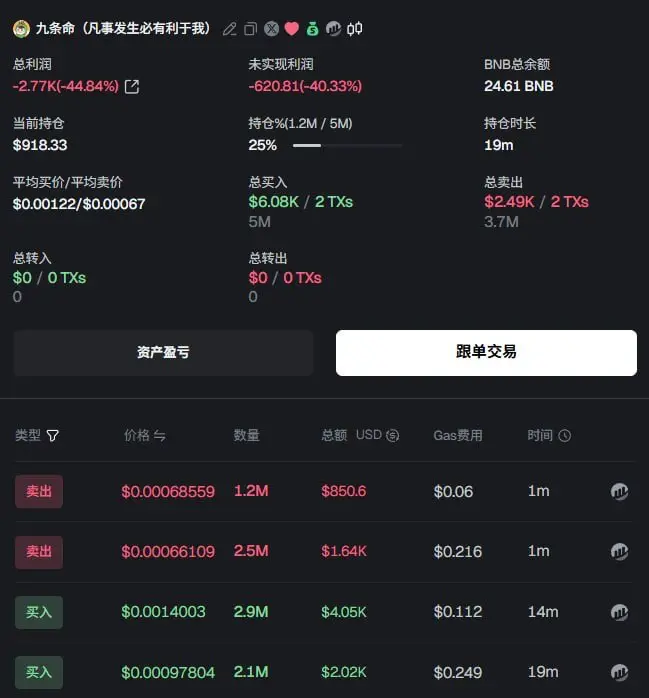The image size is (649, 698).
Task: Open explorer icon for $2.02K buy row
Action: (x=619, y=672)
